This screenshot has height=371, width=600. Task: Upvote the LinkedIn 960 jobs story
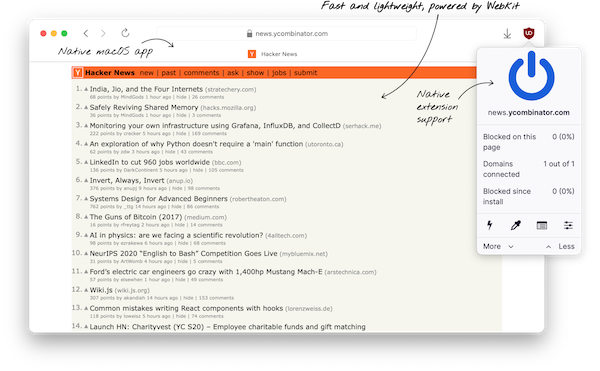coord(86,162)
